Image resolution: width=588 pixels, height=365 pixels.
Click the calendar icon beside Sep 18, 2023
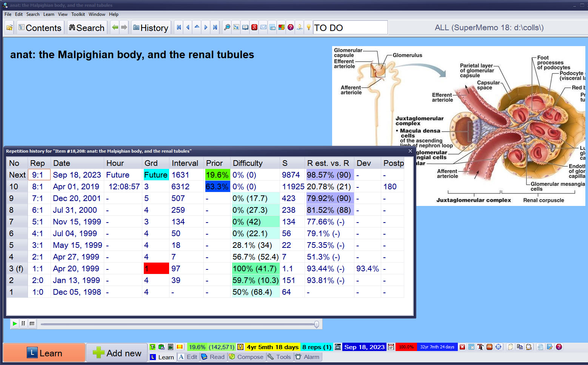[x=391, y=347]
